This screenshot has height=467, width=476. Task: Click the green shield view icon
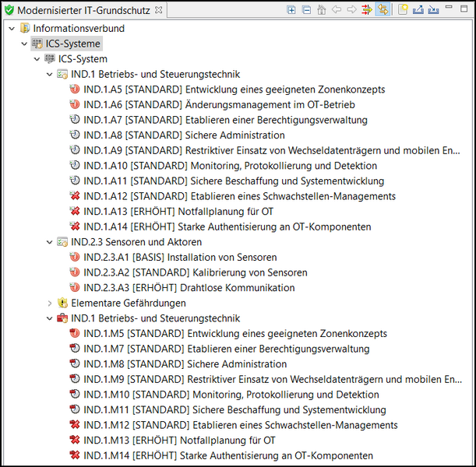(9, 10)
